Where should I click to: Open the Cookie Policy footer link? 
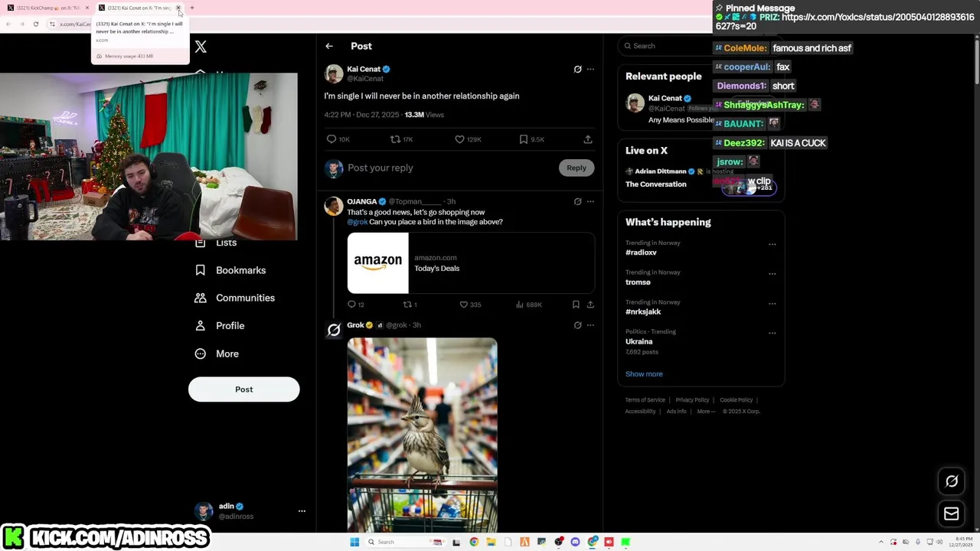point(736,400)
